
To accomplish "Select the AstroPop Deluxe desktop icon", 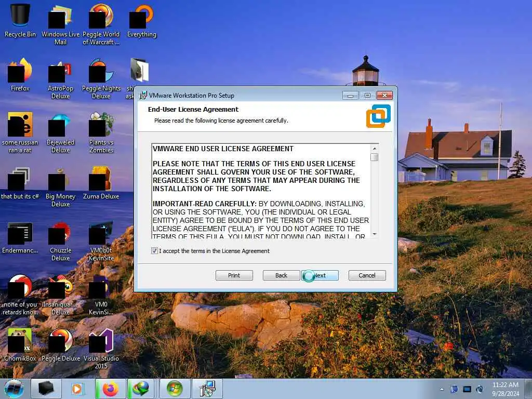I will click(60, 79).
